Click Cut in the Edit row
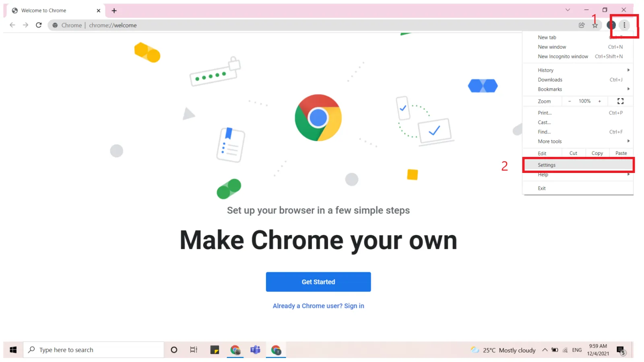This screenshot has width=644, height=362. click(x=573, y=153)
